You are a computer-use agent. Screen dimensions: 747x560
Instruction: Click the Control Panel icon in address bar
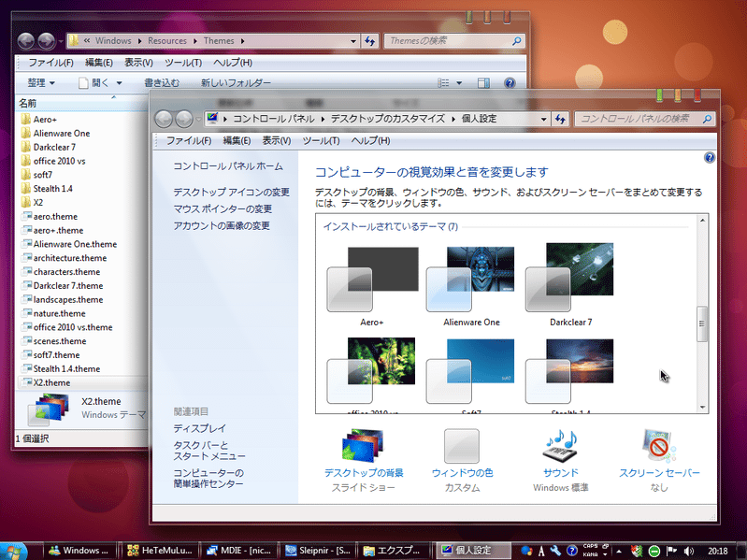click(212, 118)
